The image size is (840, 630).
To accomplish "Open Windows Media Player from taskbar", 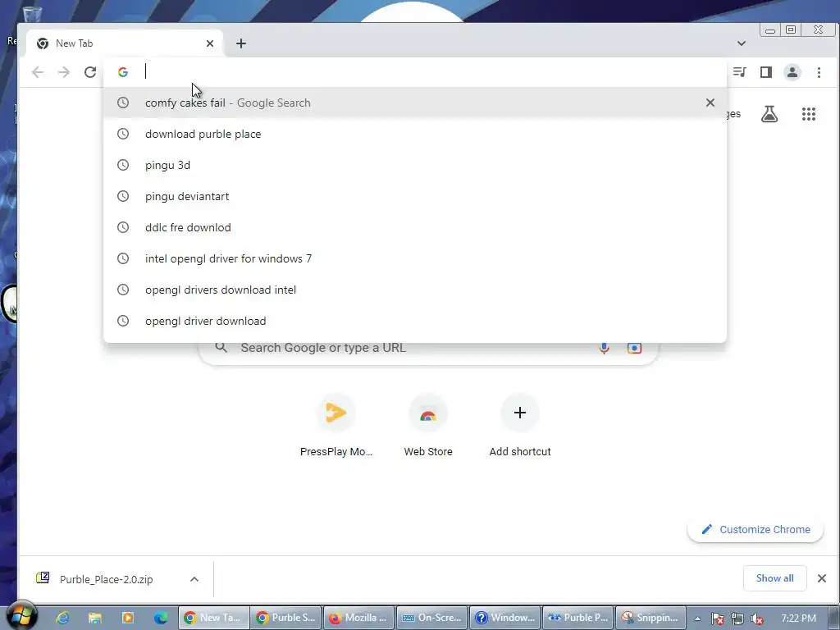I will point(127,618).
